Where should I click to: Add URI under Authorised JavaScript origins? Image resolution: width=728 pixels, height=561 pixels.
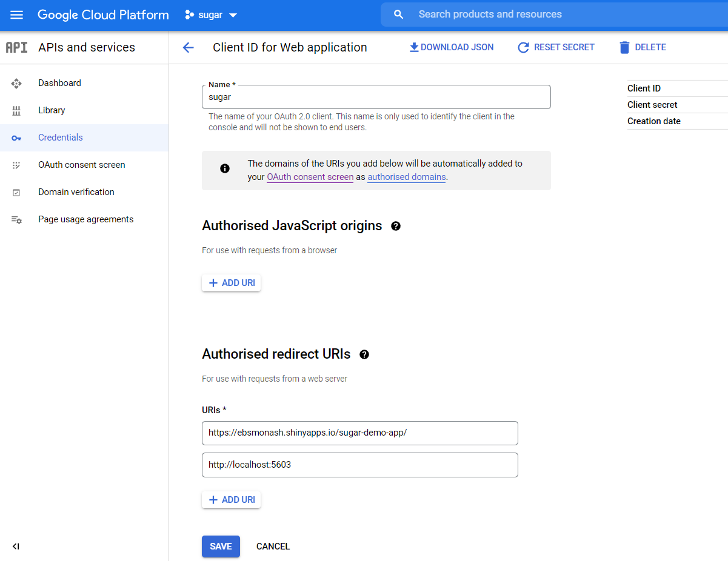[x=231, y=283]
